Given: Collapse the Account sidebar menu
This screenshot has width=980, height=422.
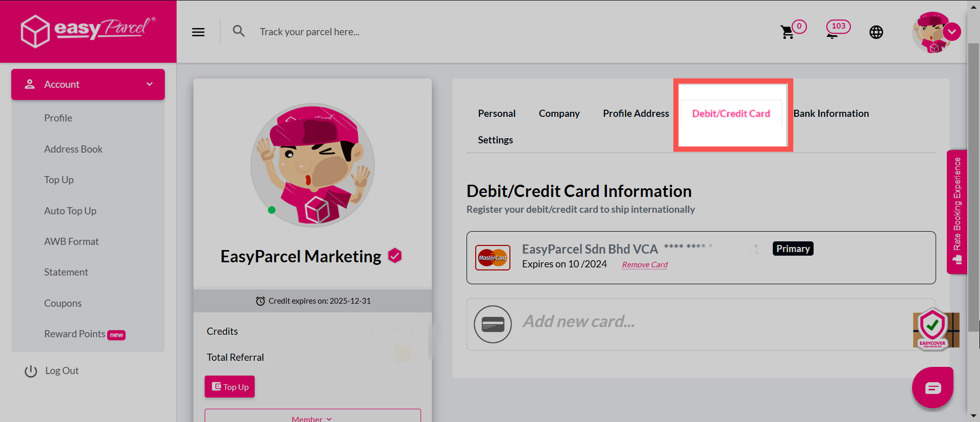Looking at the screenshot, I should [88, 84].
